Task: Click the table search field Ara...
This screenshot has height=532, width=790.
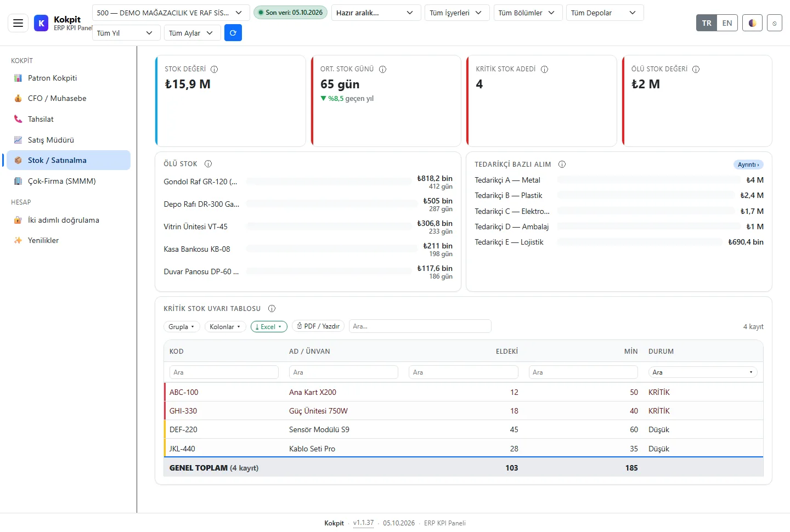Action: [x=420, y=326]
